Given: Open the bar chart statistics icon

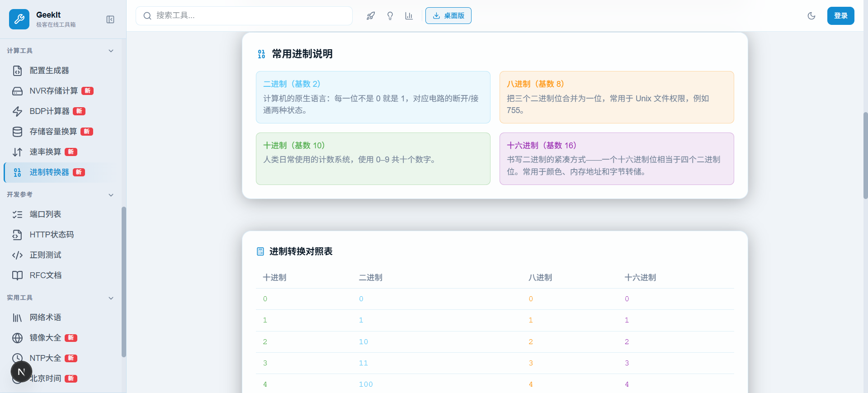Looking at the screenshot, I should tap(409, 16).
